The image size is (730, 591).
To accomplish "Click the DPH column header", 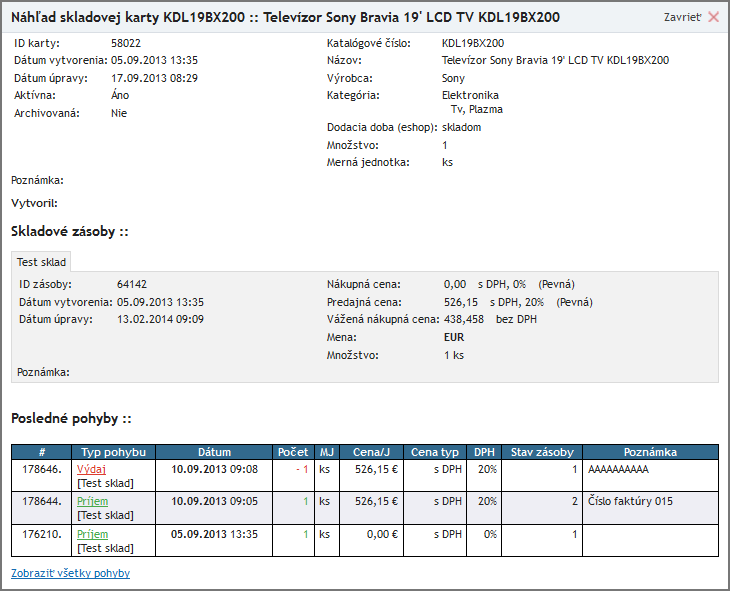I will [484, 452].
